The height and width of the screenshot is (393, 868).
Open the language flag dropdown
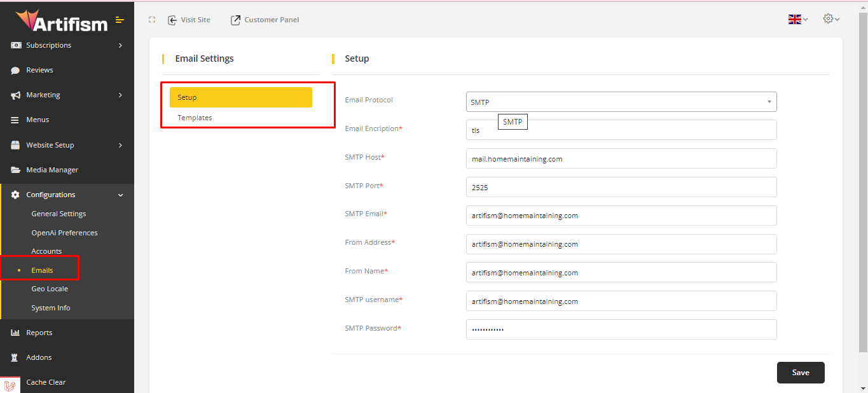797,20
